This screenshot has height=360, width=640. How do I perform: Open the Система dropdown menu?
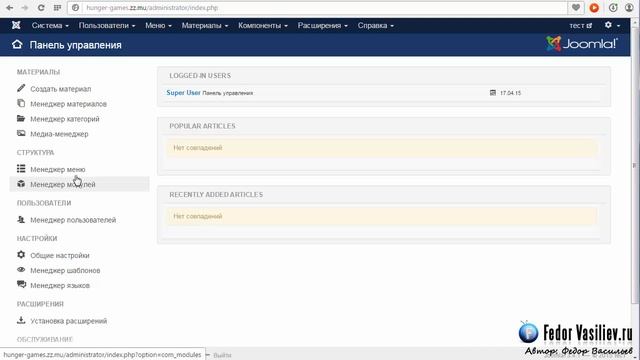50,25
